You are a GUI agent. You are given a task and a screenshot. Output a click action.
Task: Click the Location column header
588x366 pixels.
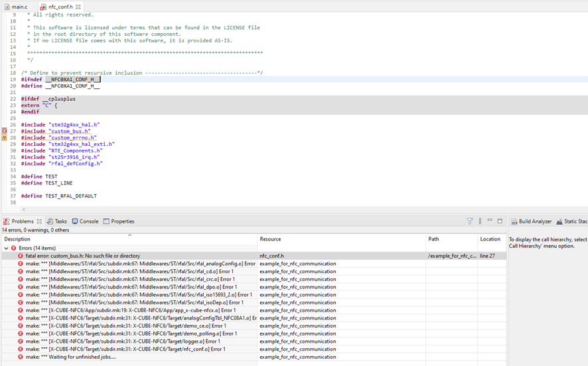490,239
